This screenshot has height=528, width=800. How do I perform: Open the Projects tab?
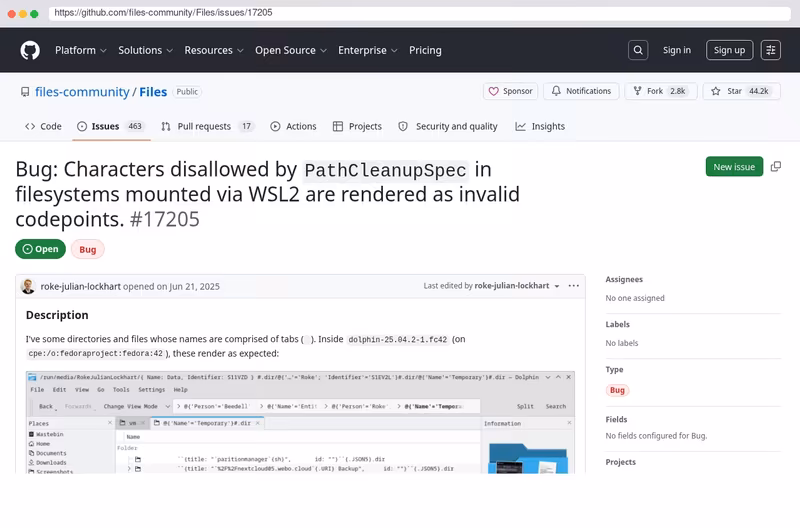pyautogui.click(x=357, y=127)
